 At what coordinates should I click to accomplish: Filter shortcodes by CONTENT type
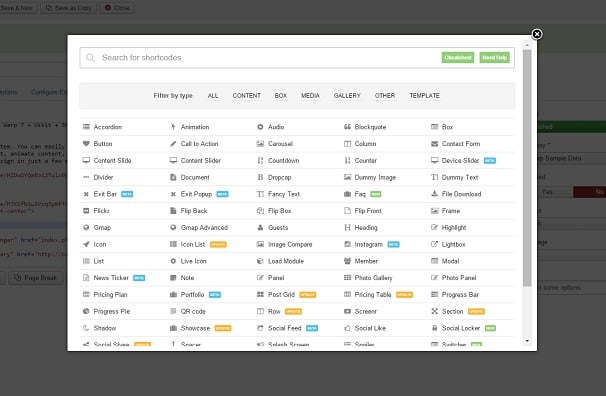coord(247,95)
